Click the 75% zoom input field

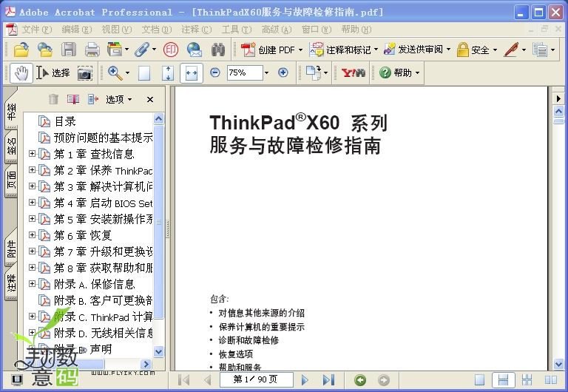coord(245,72)
